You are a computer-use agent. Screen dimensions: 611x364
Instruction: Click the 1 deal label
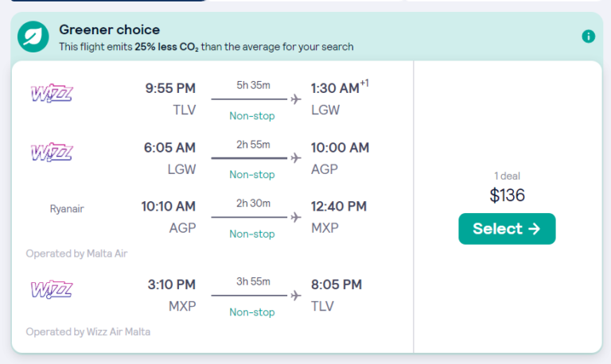click(507, 176)
